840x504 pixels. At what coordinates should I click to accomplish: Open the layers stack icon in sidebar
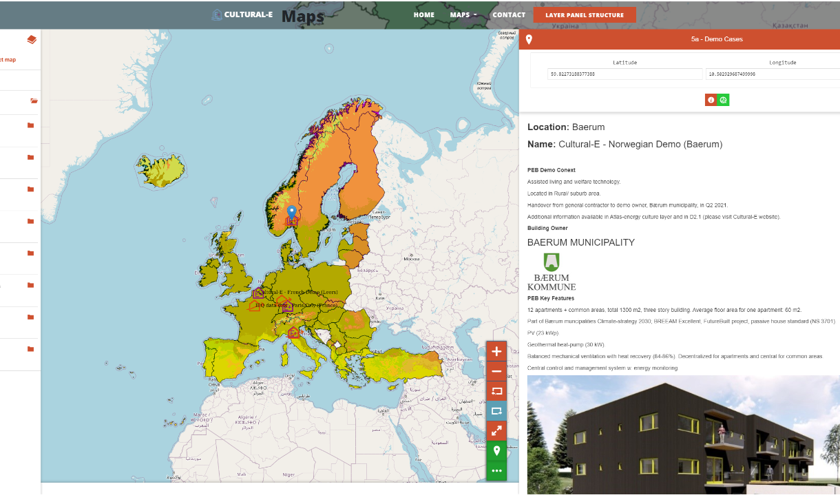point(32,40)
